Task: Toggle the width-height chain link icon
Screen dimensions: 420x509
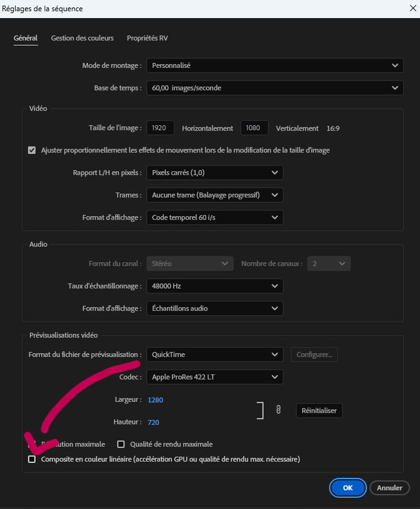Action: coord(278,410)
